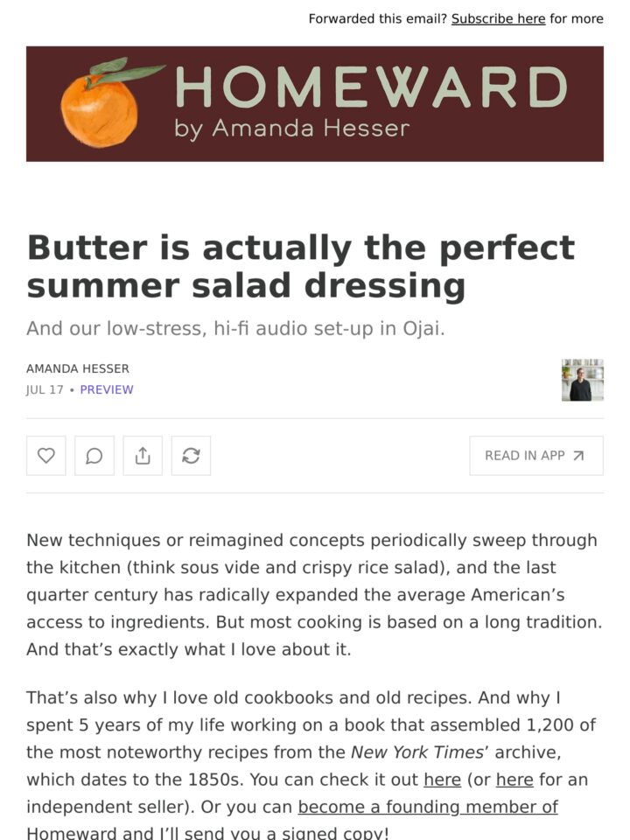630x840 pixels.
Task: Open the article headline about butter dressing
Action: pos(300,266)
